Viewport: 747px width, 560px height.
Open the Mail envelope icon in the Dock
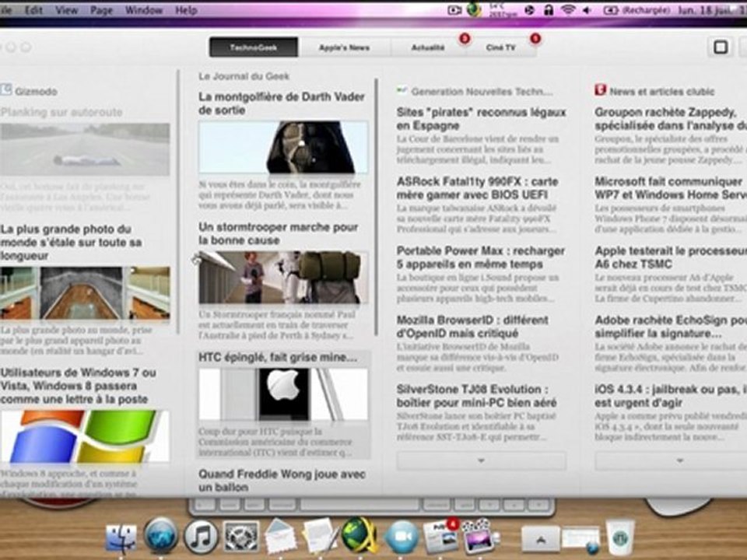280,536
